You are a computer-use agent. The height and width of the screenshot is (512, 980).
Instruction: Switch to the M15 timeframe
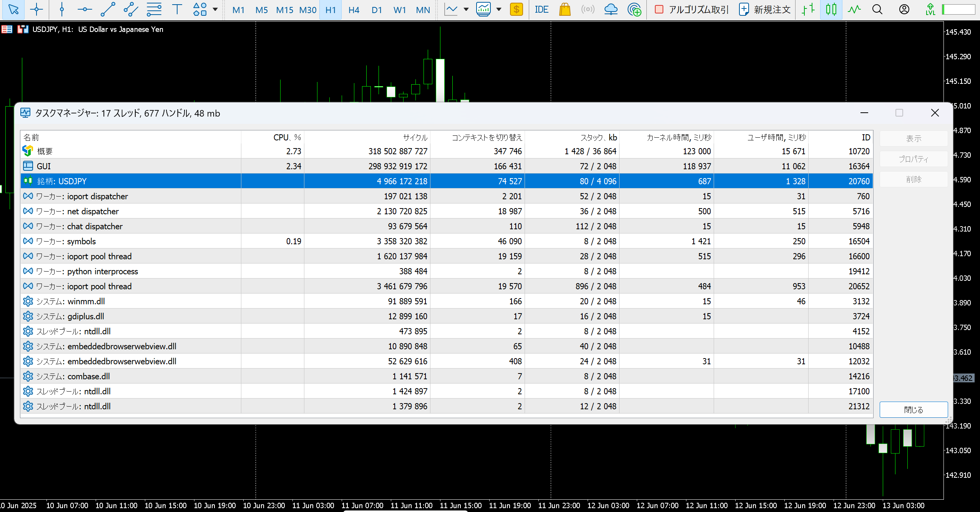coord(284,10)
